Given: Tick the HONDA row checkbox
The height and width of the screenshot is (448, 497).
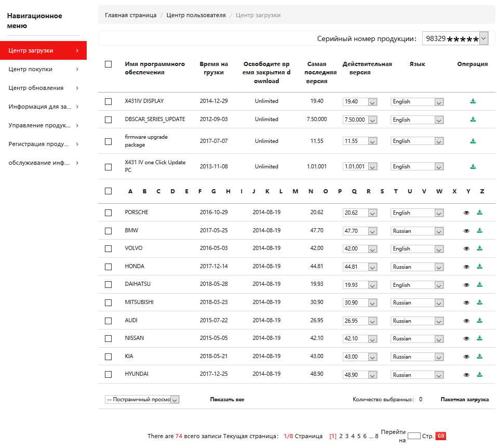Looking at the screenshot, I should point(109,267).
